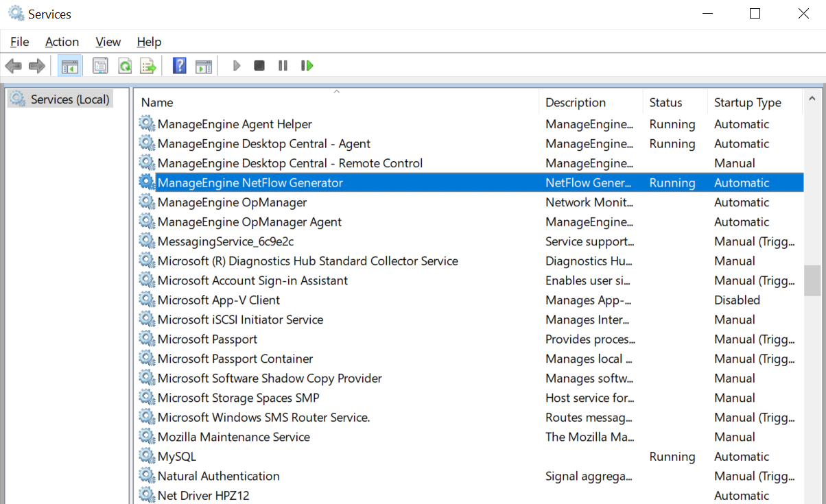Open the Help toolbar icon

pos(180,66)
